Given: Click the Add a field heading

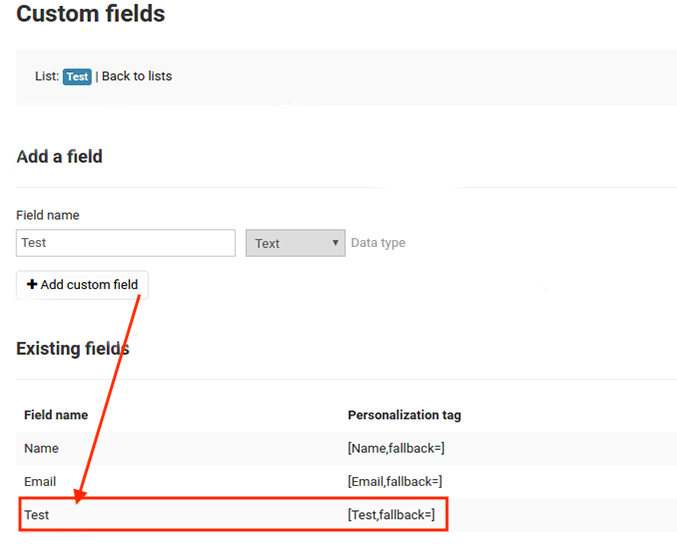Looking at the screenshot, I should coord(60,157).
